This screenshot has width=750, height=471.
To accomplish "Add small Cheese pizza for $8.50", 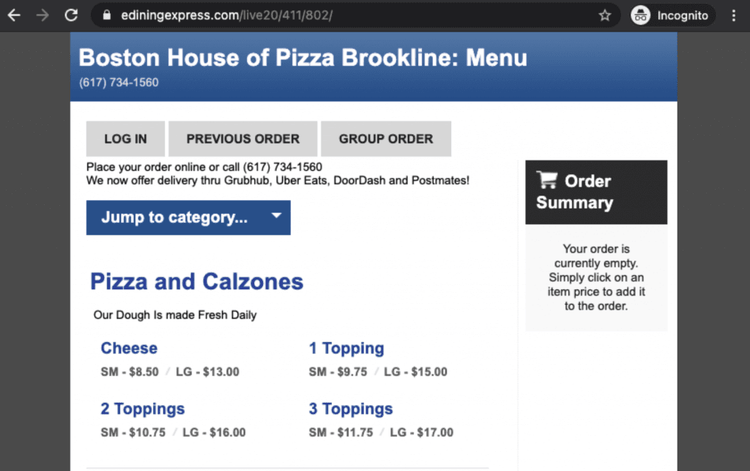I will click(129, 372).
